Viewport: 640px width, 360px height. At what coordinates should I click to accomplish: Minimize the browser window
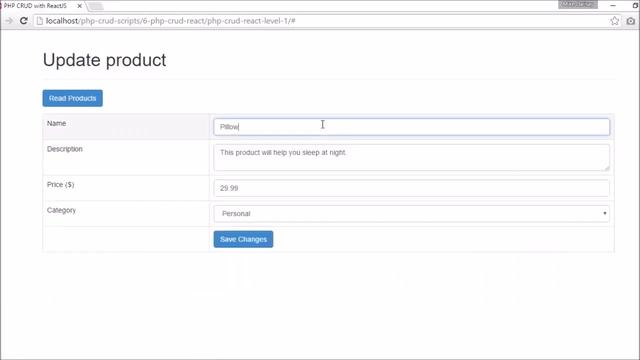point(613,5)
